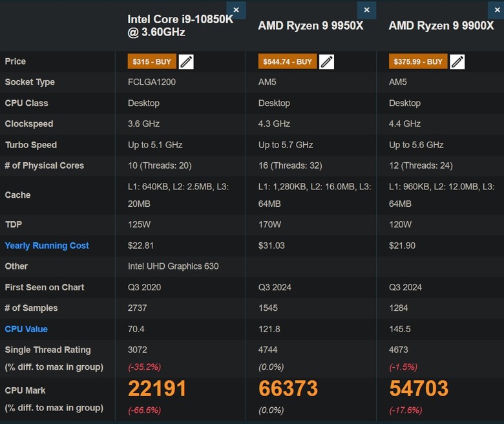Click the 170W TDP value

point(269,224)
